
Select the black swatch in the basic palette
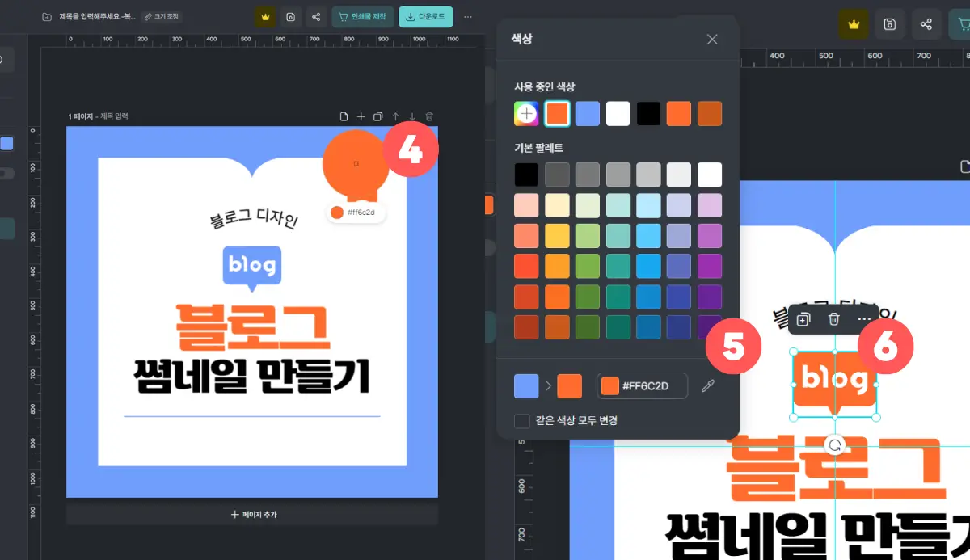click(x=525, y=174)
